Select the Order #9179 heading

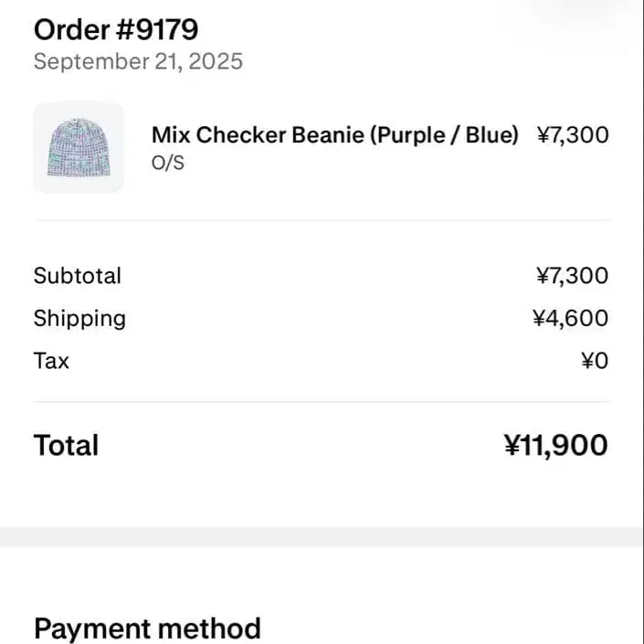point(115,30)
